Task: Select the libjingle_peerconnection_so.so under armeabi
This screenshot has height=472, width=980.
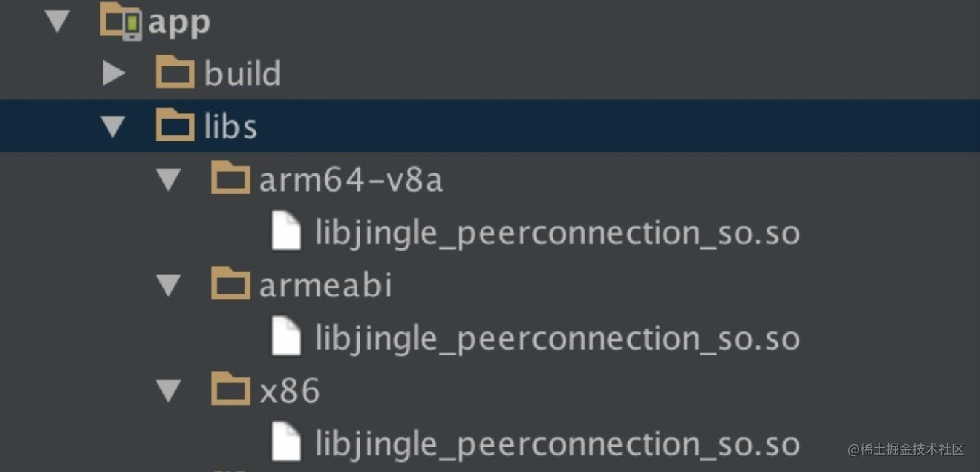Action: coord(557,337)
